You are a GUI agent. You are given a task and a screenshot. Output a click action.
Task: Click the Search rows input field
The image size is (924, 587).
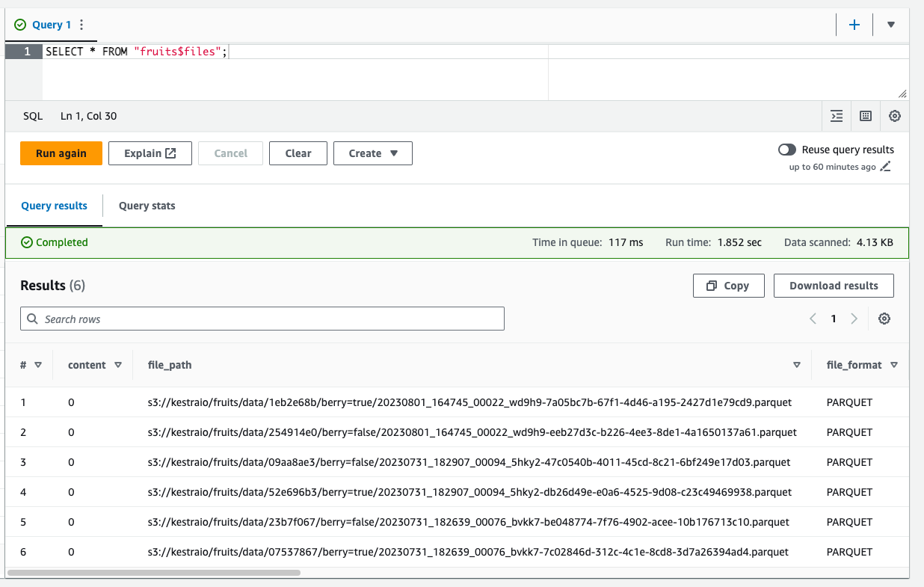coord(262,319)
